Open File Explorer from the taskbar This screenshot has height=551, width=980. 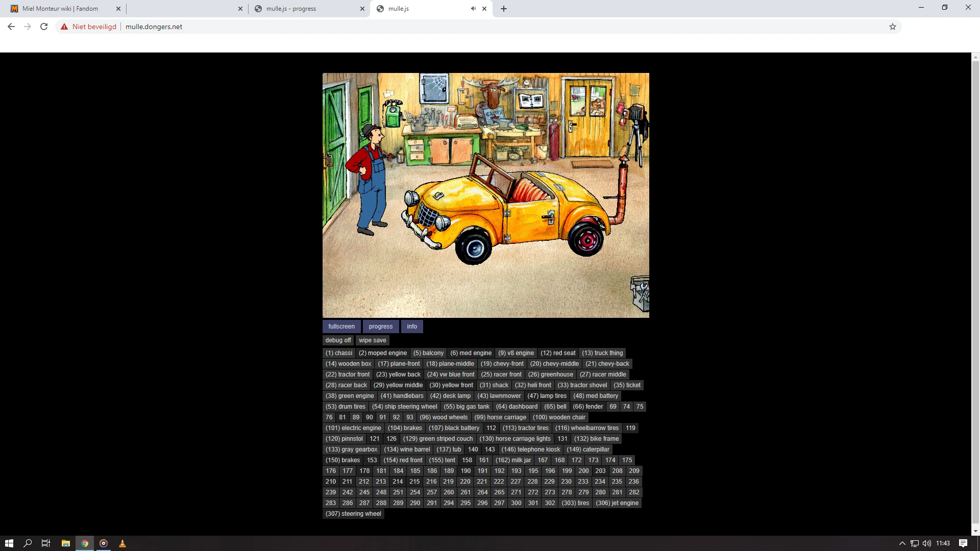(65, 543)
